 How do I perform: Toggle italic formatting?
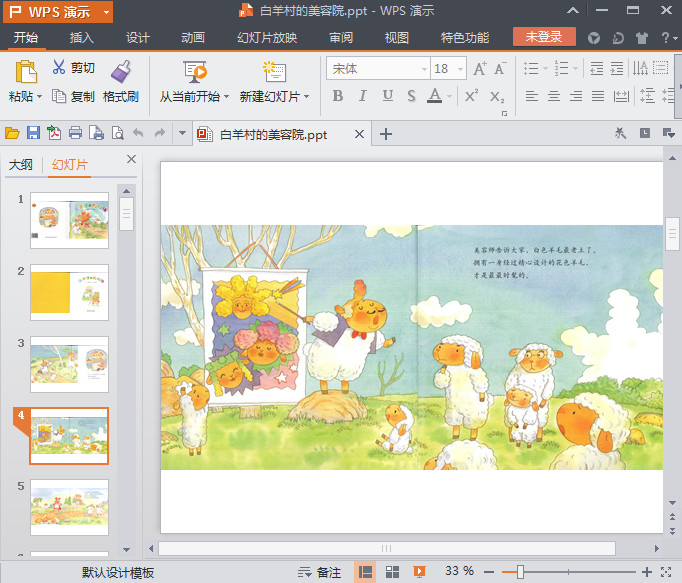[363, 96]
